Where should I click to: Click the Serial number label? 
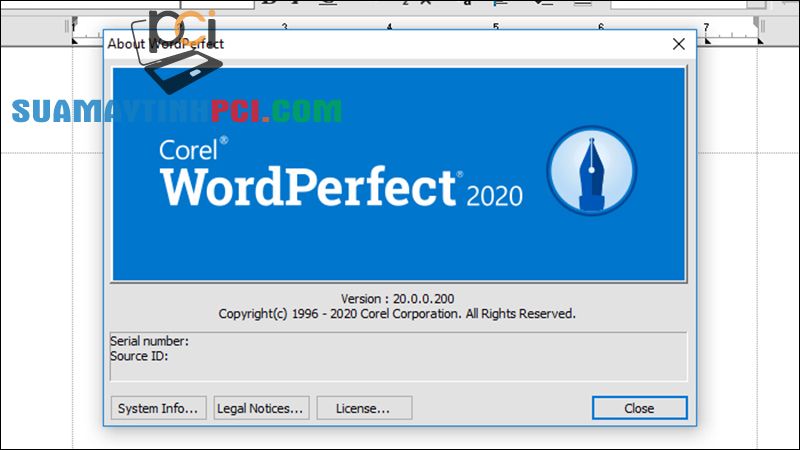tap(149, 341)
